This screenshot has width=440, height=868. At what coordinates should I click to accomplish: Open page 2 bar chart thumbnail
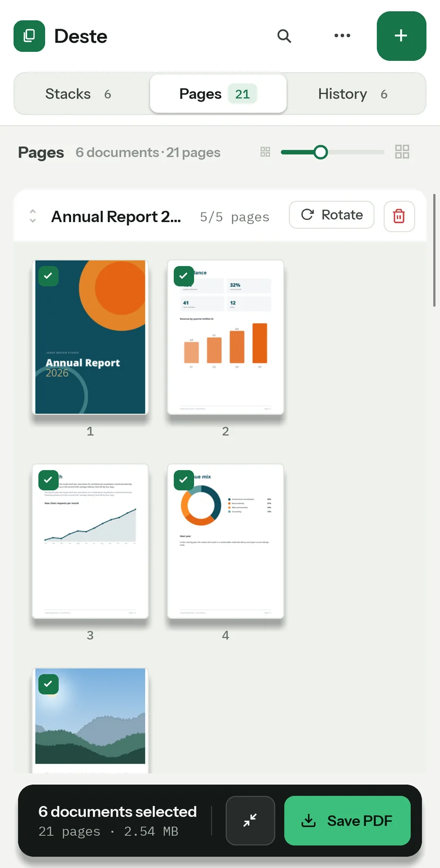click(226, 337)
